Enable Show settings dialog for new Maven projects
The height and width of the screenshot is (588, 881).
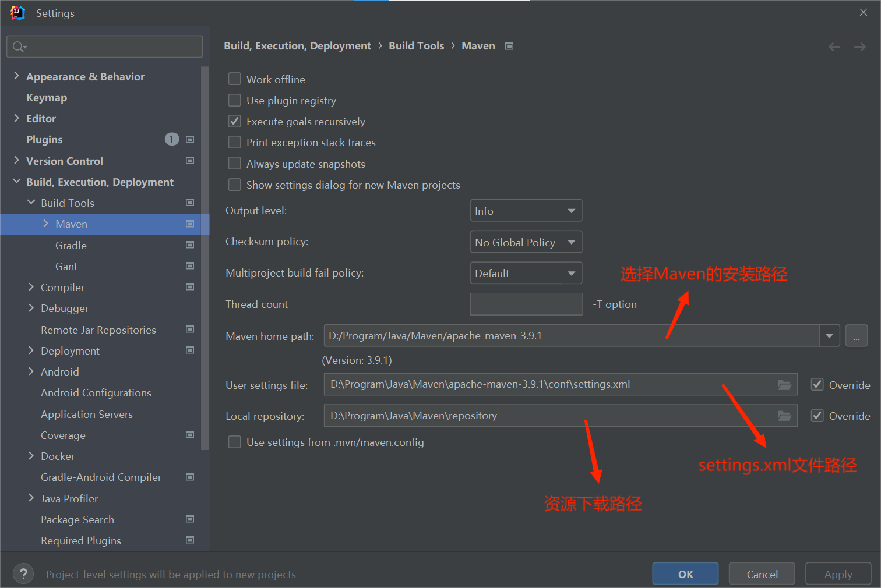pyautogui.click(x=235, y=185)
